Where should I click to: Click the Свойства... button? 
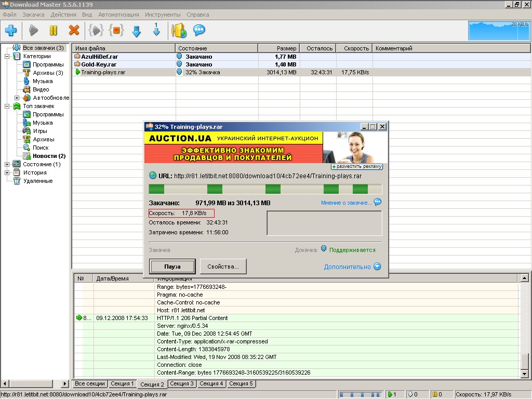click(x=223, y=267)
